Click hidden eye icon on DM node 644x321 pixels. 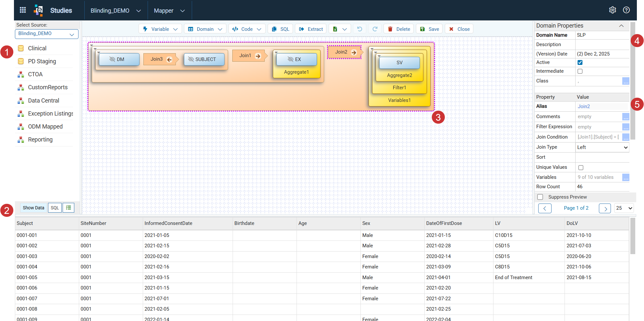click(x=112, y=59)
